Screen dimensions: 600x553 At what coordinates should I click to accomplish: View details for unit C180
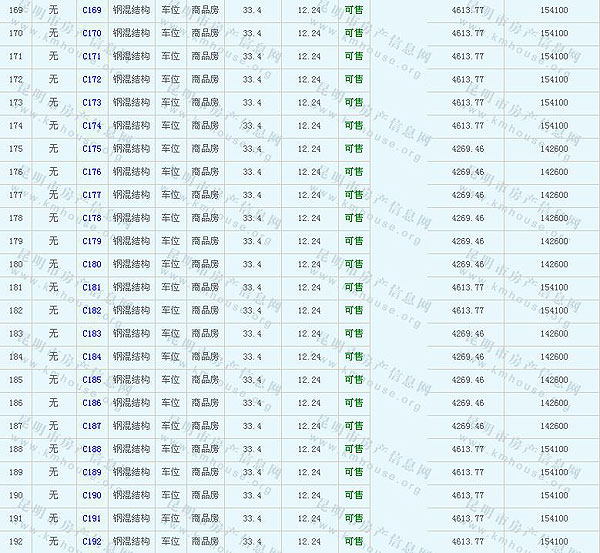tap(92, 264)
